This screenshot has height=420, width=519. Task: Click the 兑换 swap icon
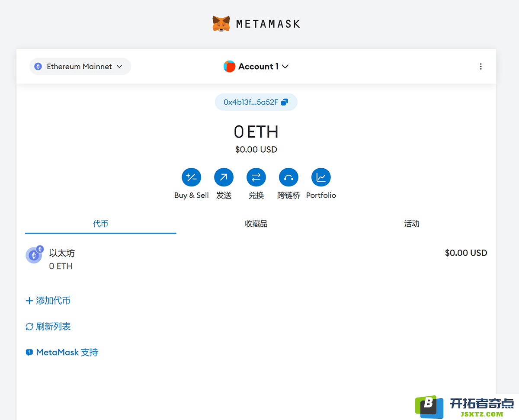(x=256, y=177)
